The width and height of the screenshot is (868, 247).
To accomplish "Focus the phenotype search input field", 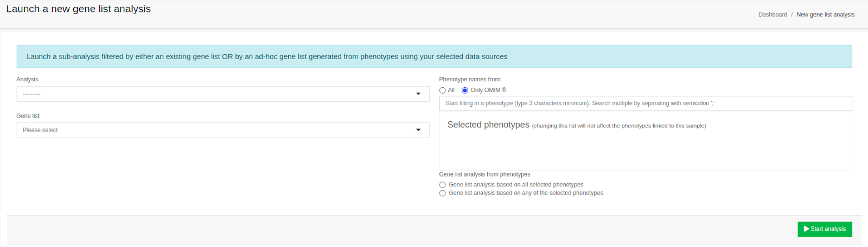I will tap(645, 103).
